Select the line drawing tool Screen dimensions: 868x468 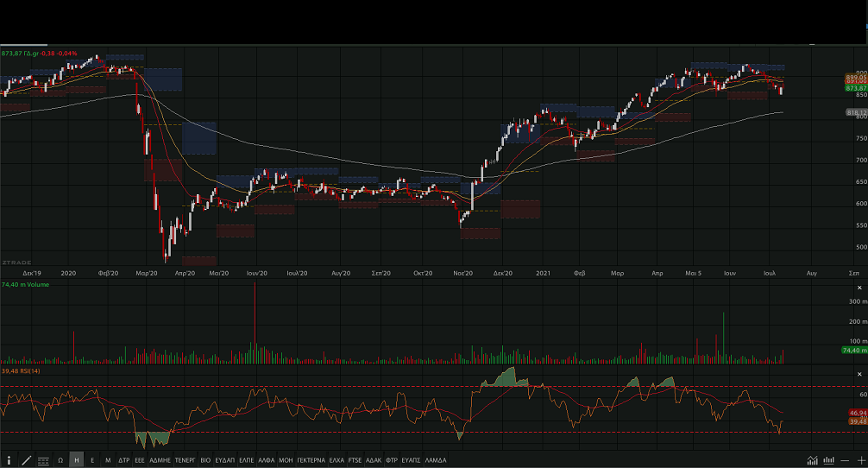tap(26, 461)
